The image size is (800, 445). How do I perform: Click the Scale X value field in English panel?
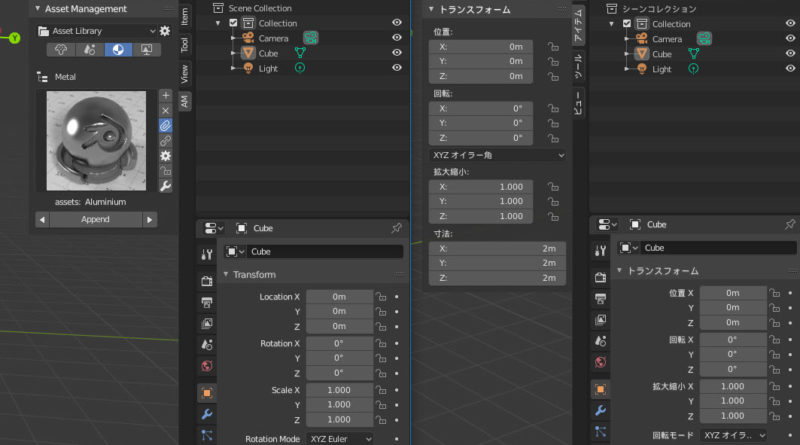(338, 389)
